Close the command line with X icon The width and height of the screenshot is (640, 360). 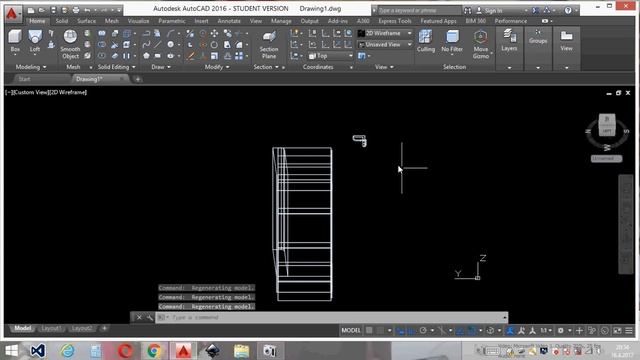(x=139, y=317)
